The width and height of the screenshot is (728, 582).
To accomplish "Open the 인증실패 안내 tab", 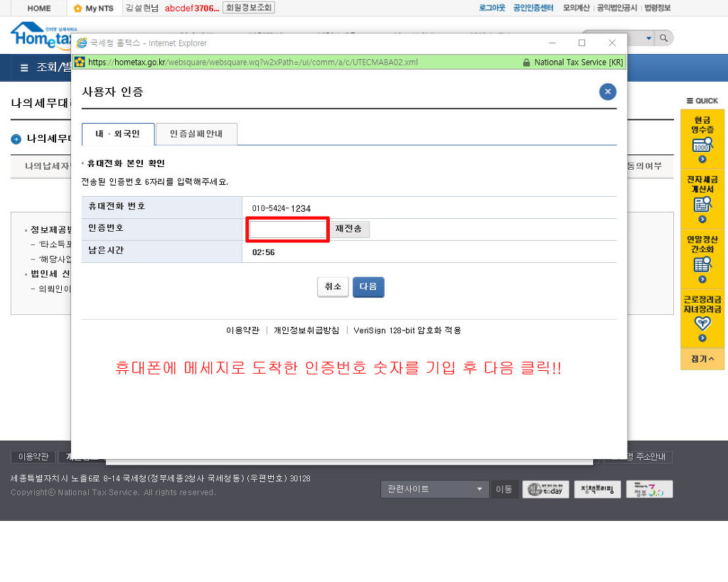I will click(x=196, y=134).
